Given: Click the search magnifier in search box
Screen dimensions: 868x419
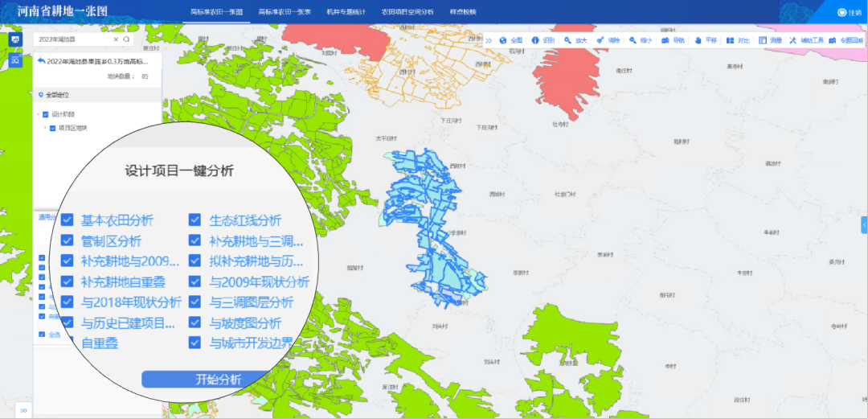Looking at the screenshot, I should tap(126, 39).
